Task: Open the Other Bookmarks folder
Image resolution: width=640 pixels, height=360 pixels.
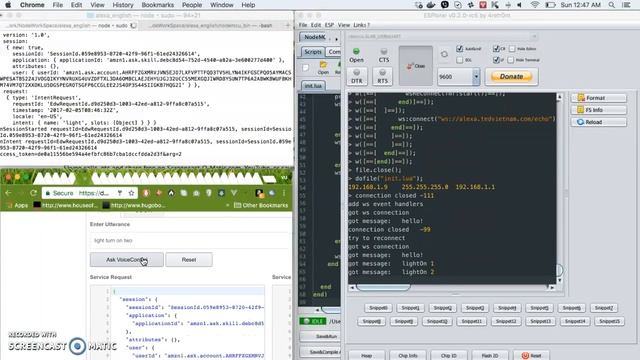Action: point(261,205)
